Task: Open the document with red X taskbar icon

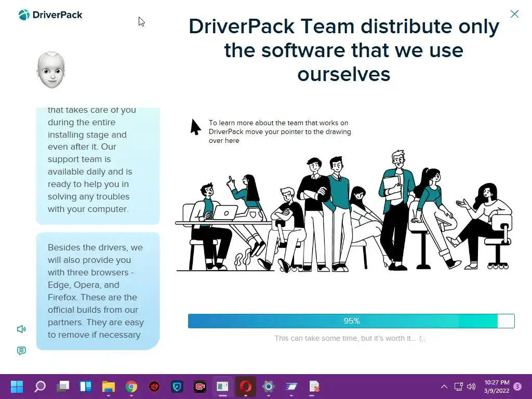Action: (x=314, y=387)
